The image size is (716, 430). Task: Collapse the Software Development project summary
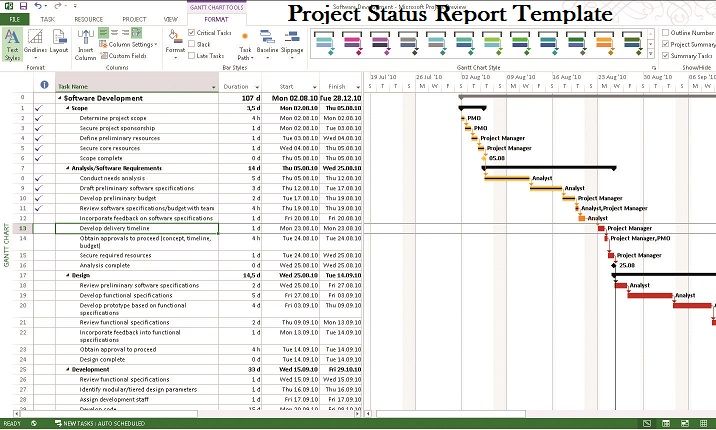pyautogui.click(x=60, y=98)
